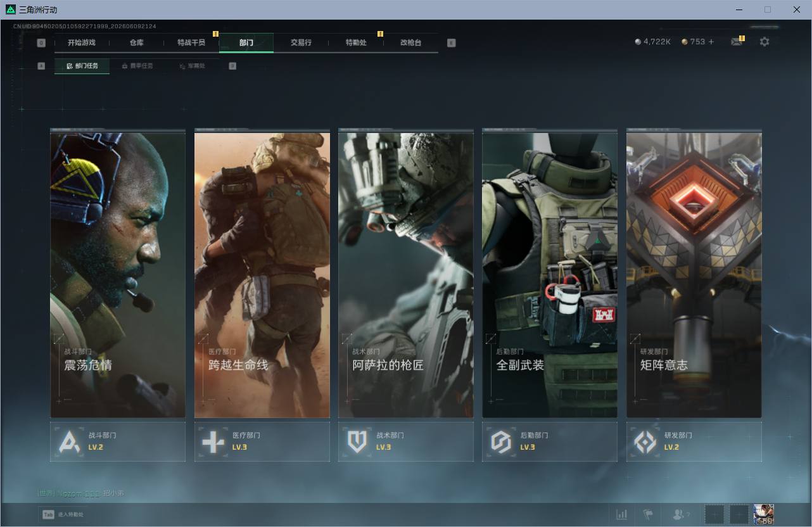Viewport: 812px width, 527px height.
Task: Click the R&D department diamond icon
Action: point(645,441)
